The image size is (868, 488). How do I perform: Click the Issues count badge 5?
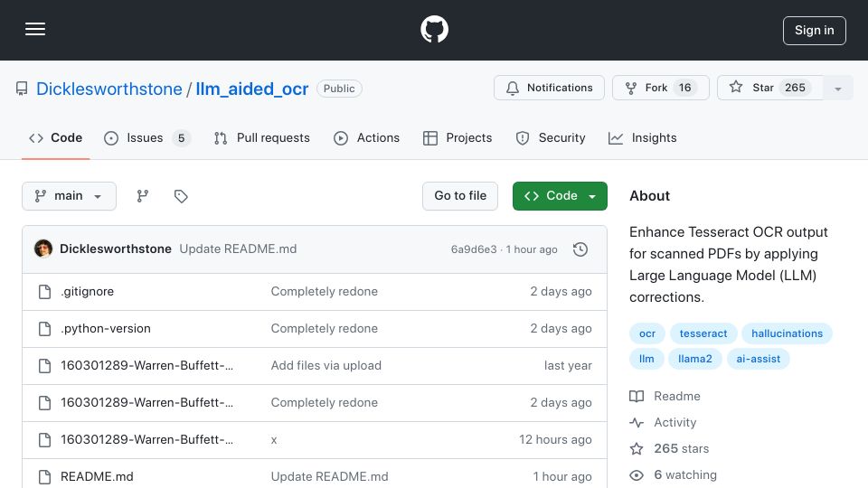[x=181, y=137]
